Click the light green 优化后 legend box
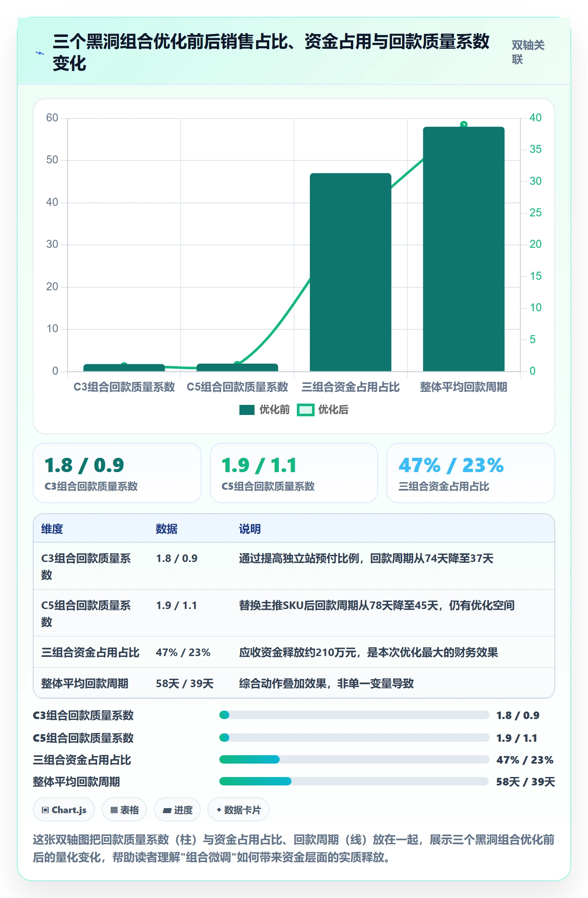Image resolution: width=588 pixels, height=898 pixels. pos(305,410)
